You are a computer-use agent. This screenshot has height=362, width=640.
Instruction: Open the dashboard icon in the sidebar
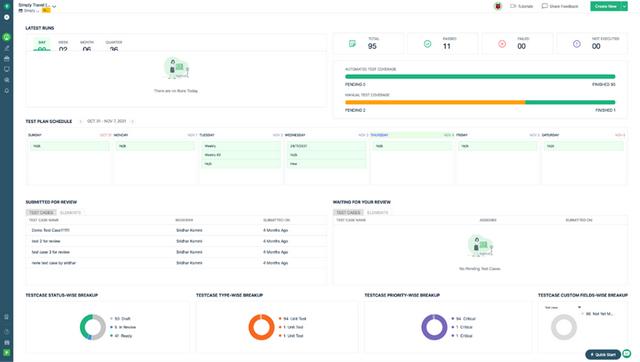coord(7,37)
